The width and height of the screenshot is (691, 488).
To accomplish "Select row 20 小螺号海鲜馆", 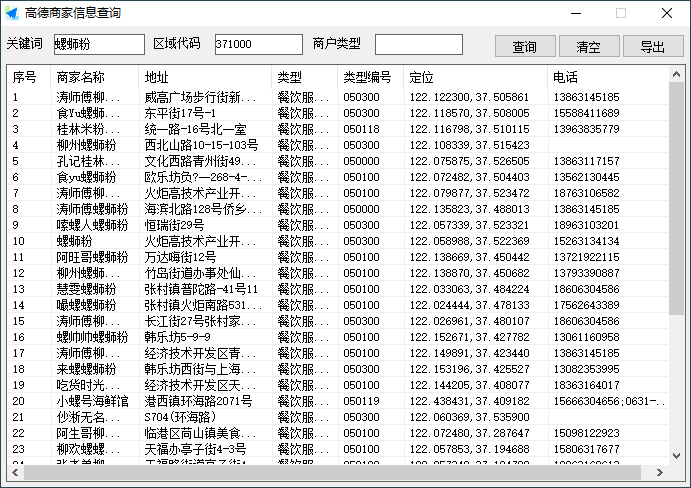I will pyautogui.click(x=300, y=401).
